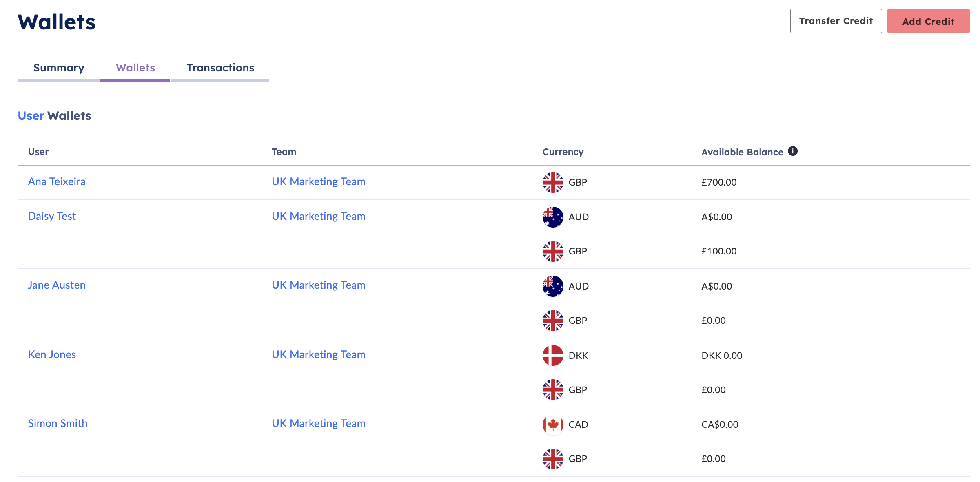
Task: Open the Transactions tab
Action: pos(220,68)
